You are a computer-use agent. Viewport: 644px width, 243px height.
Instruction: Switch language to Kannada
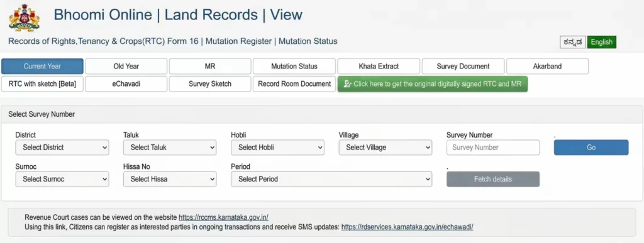tap(572, 42)
